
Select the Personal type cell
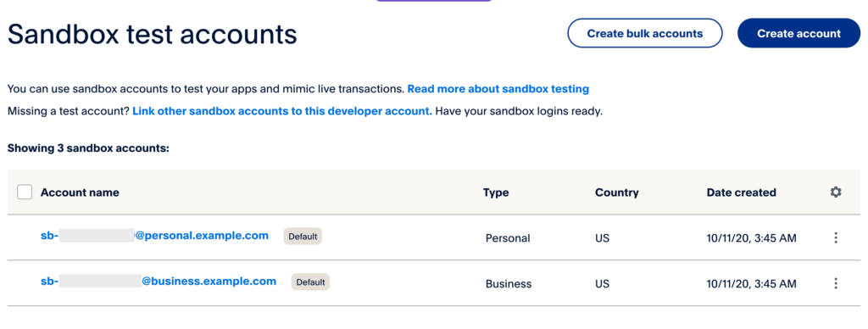coord(508,238)
